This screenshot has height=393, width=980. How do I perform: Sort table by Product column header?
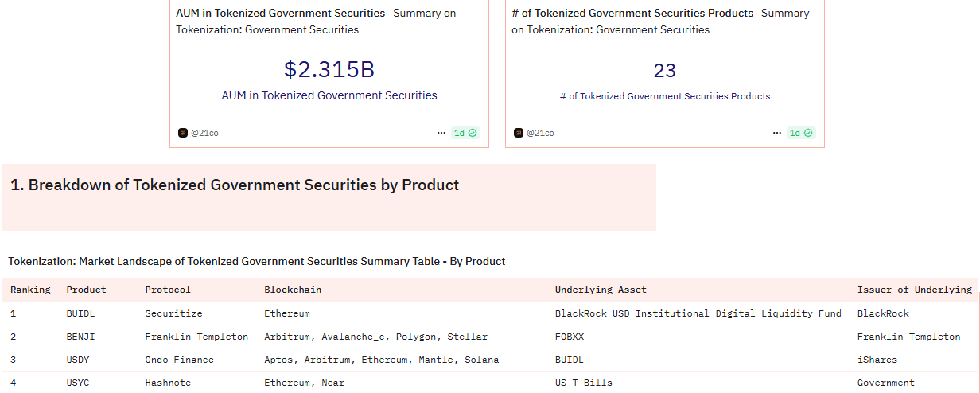pyautogui.click(x=86, y=290)
